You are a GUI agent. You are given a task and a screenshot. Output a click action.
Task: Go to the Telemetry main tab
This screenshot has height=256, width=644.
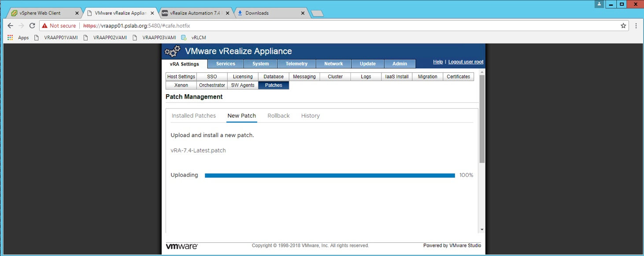tap(296, 64)
